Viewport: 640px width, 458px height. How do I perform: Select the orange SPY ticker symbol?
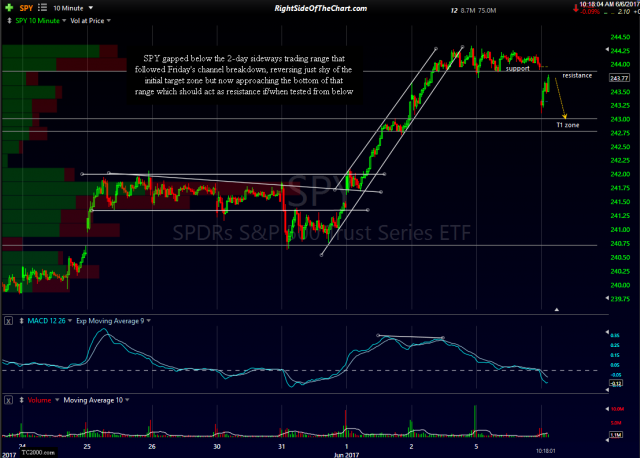[26, 8]
